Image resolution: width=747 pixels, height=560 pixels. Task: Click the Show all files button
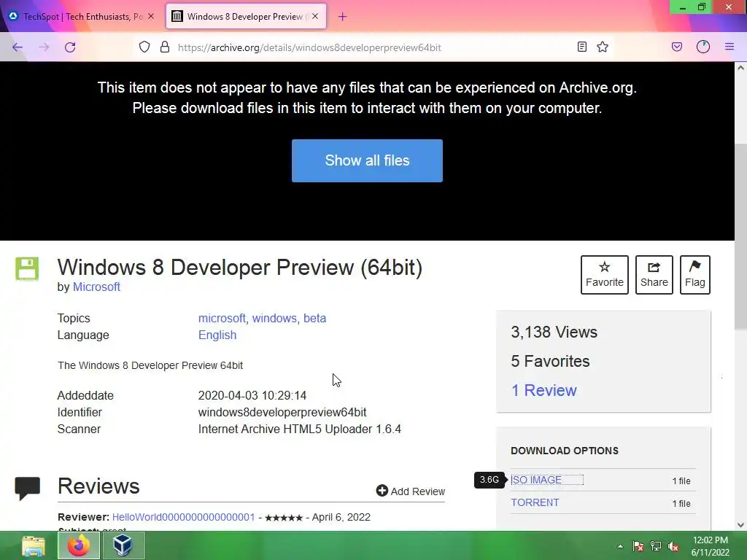coord(367,160)
